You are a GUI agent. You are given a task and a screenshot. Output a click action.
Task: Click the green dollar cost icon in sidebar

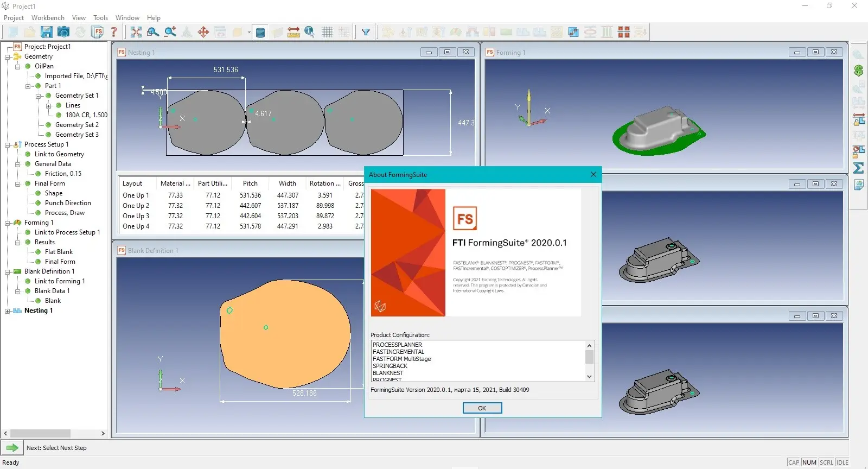point(858,71)
